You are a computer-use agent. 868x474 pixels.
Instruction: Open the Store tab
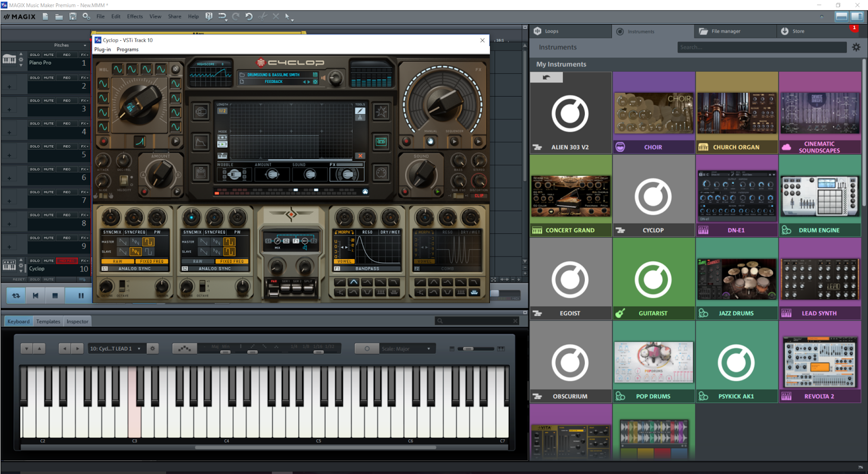pos(798,31)
